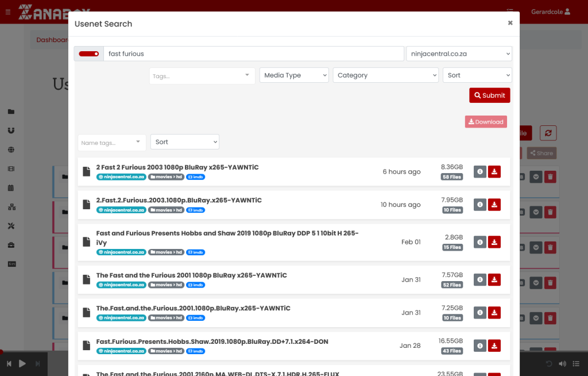Click the '58 Files' badge
588x376 pixels.
pyautogui.click(x=451, y=177)
